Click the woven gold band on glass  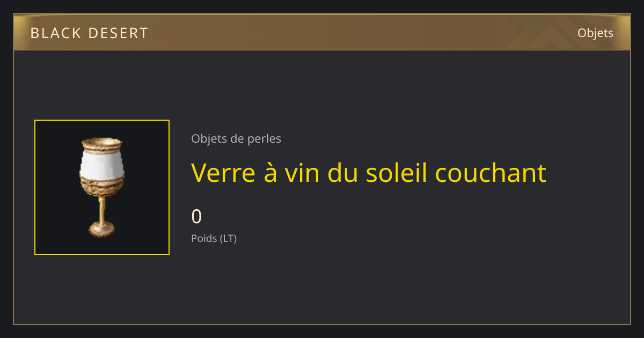click(102, 186)
